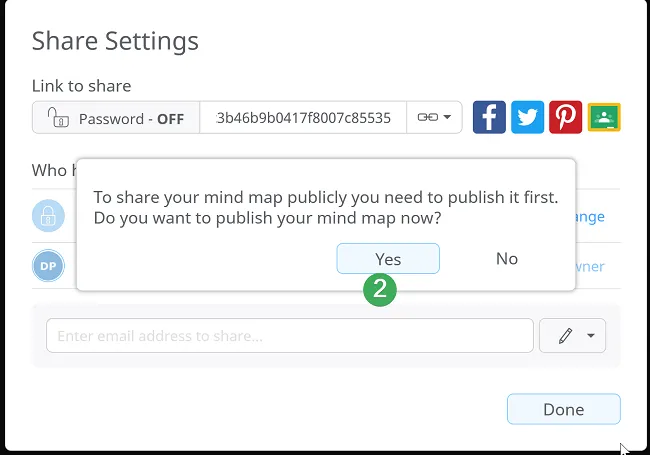Toggle the Password - OFF setting
Viewport: 650px width, 455px height.
tap(116, 118)
